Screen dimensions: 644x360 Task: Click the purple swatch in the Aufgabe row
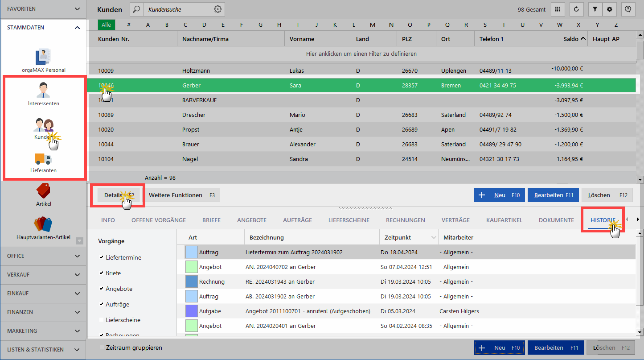(x=192, y=311)
